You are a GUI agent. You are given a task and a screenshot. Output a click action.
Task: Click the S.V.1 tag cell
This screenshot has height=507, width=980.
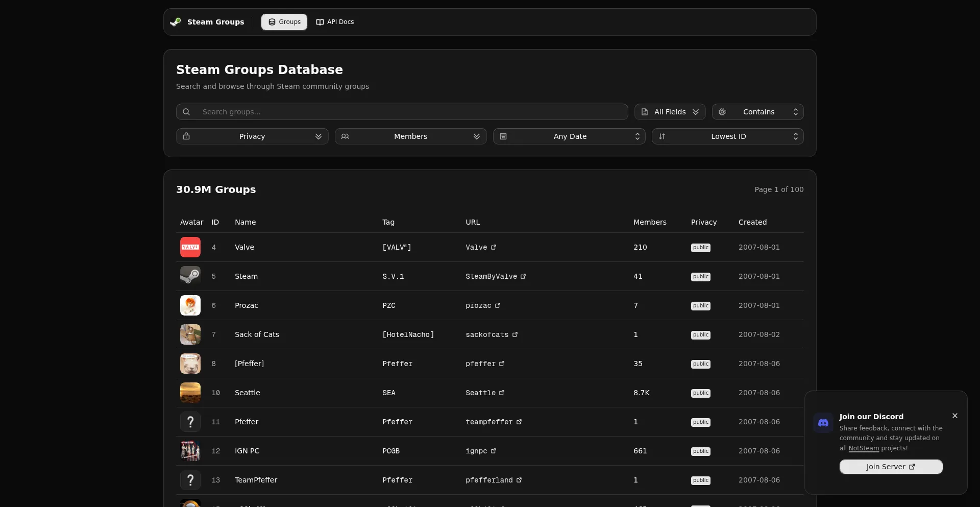[393, 276]
